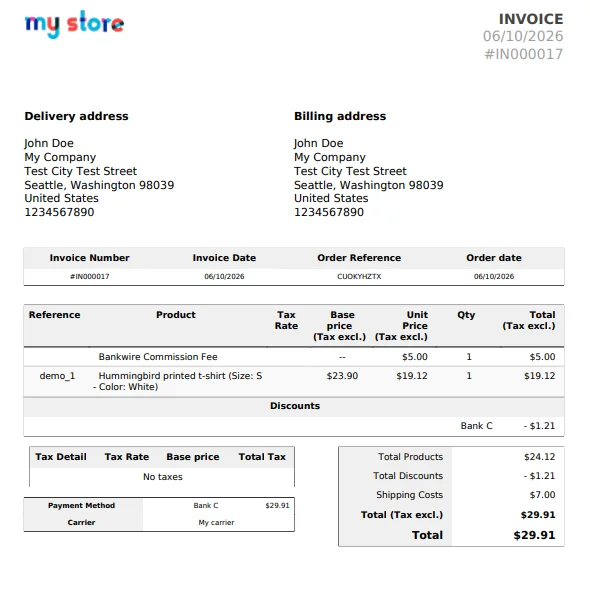This screenshot has height=590, width=590.
Task: Select the Billing address heading
Action: click(340, 116)
